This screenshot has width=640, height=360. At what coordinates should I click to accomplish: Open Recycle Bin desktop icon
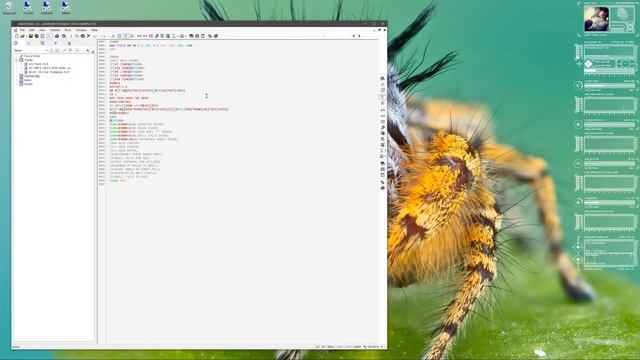tap(9, 7)
